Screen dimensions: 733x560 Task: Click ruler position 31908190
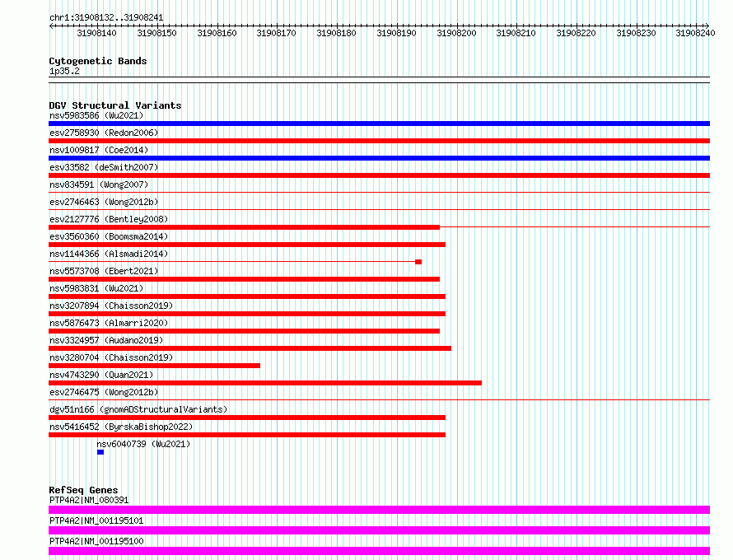396,33
